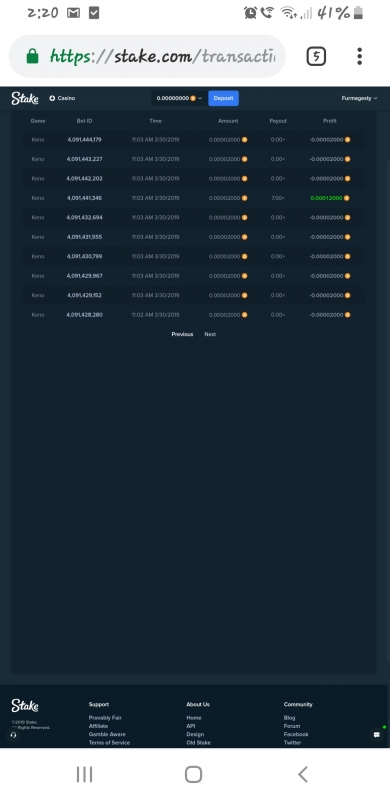390x800 pixels.
Task: Tap Android recent apps button
Action: click(85, 774)
